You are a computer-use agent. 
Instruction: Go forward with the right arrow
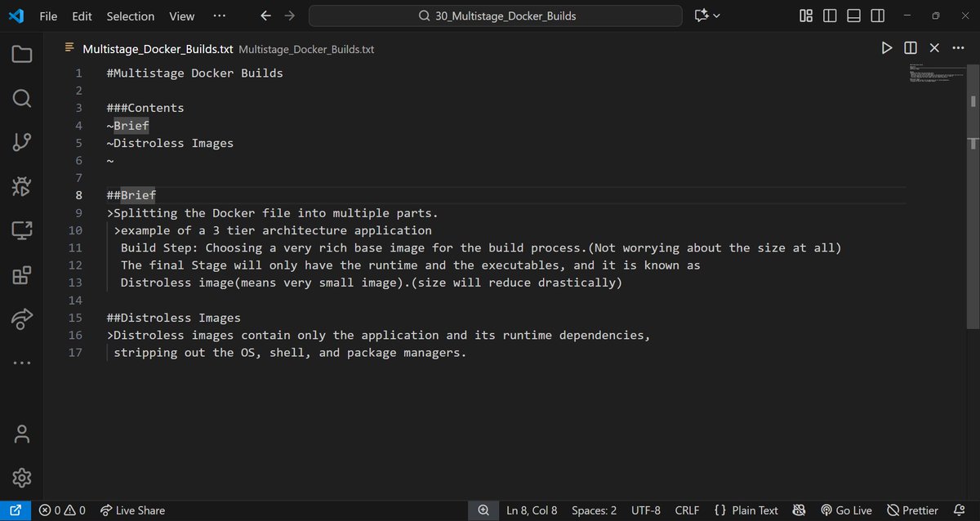289,16
